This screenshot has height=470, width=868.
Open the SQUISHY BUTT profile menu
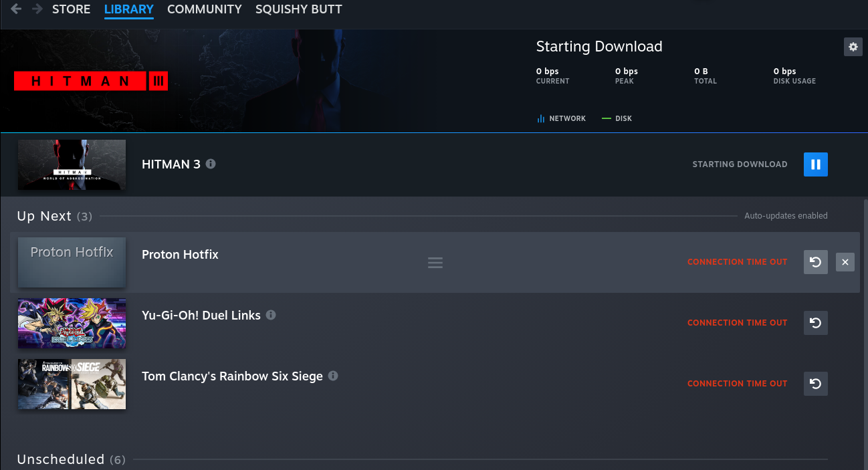point(298,9)
